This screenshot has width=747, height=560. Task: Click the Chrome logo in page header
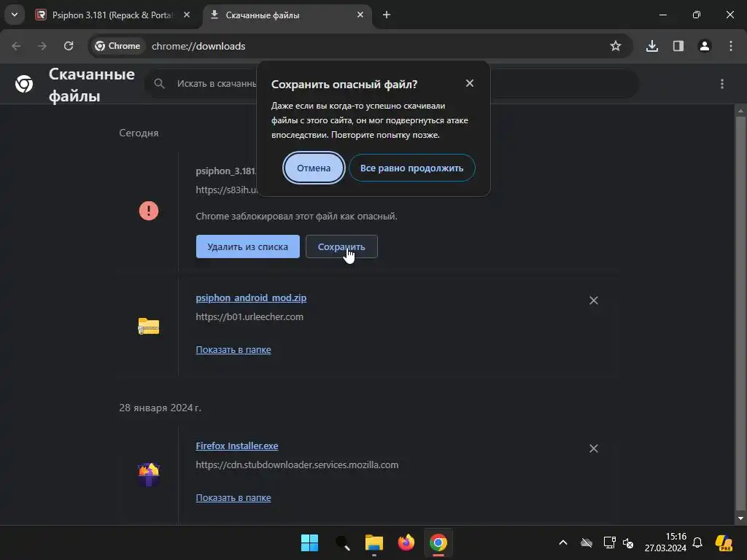point(24,84)
